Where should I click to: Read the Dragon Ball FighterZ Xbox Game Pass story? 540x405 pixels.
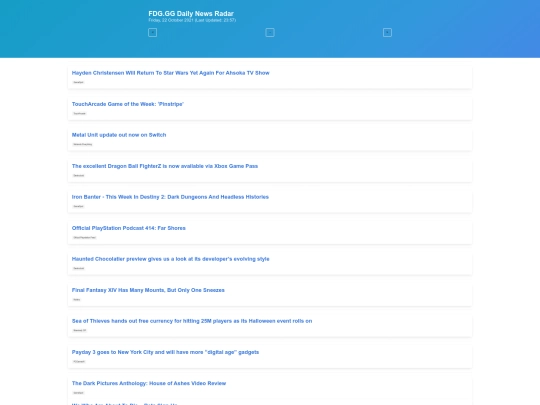coord(165,166)
